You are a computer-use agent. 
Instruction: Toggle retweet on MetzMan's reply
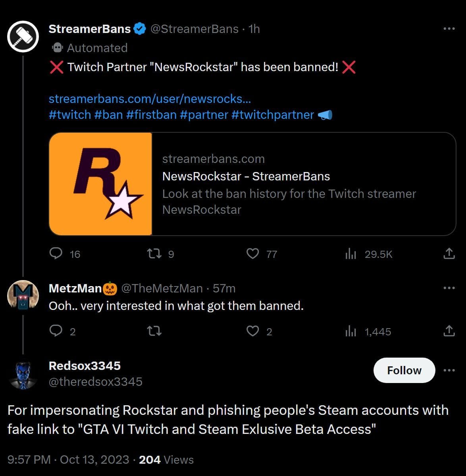tap(154, 330)
